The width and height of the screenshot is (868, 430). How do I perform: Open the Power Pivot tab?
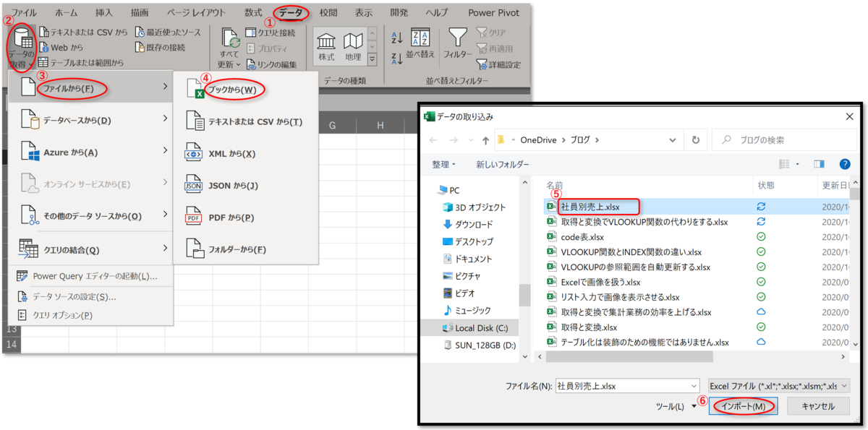tap(493, 12)
